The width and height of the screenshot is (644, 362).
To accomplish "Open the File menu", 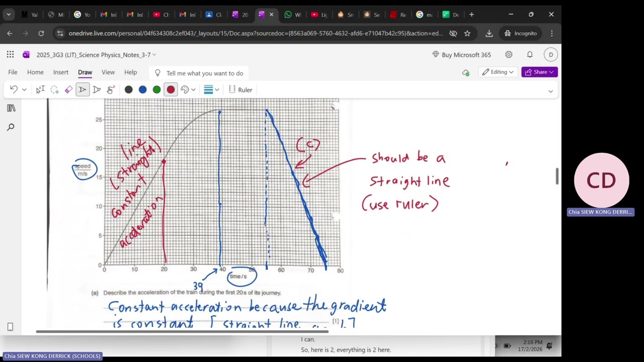I will point(13,72).
